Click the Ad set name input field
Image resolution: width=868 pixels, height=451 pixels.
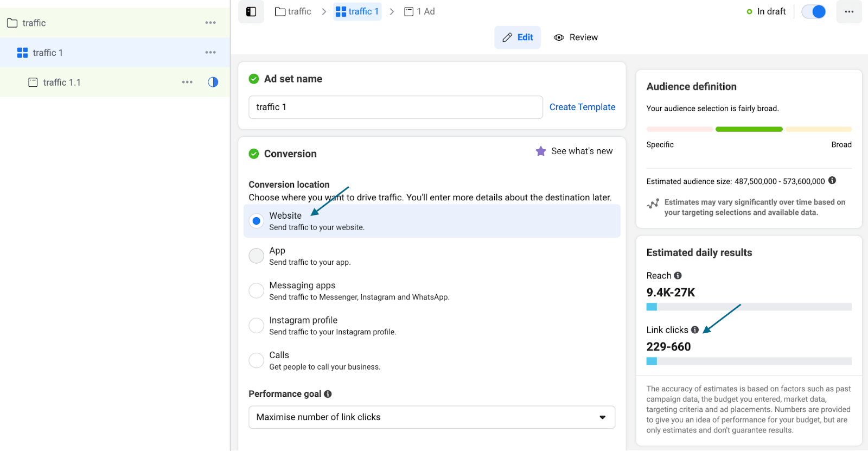tap(395, 107)
